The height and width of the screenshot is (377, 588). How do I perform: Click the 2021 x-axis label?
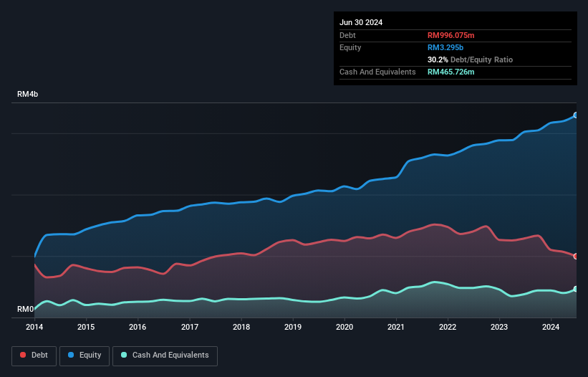pyautogui.click(x=396, y=327)
